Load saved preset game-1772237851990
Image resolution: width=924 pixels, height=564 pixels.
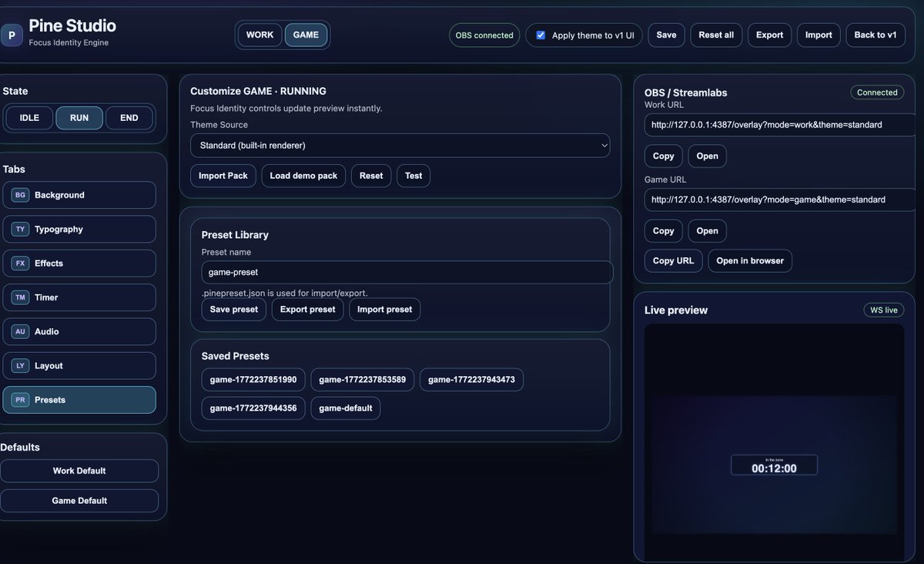point(253,379)
